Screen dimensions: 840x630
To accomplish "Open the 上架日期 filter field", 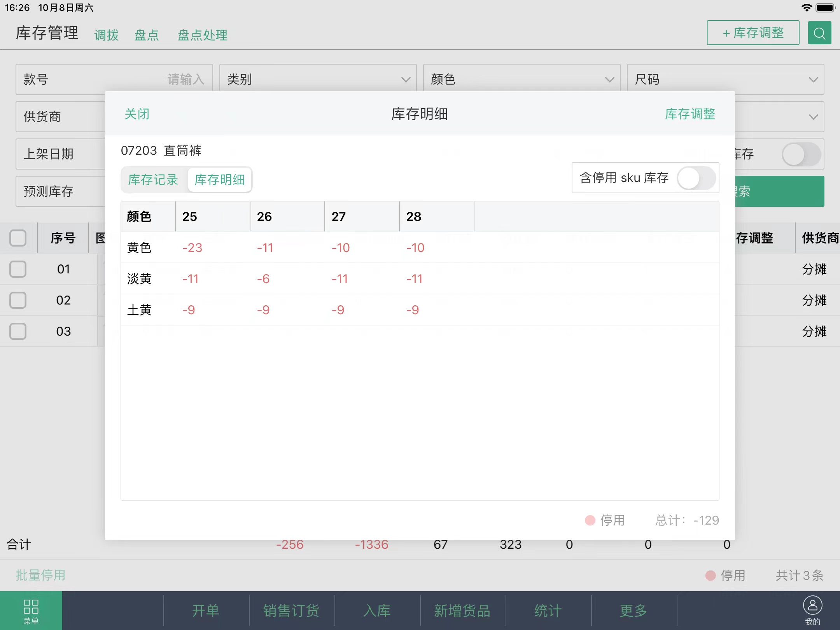I will click(x=61, y=154).
